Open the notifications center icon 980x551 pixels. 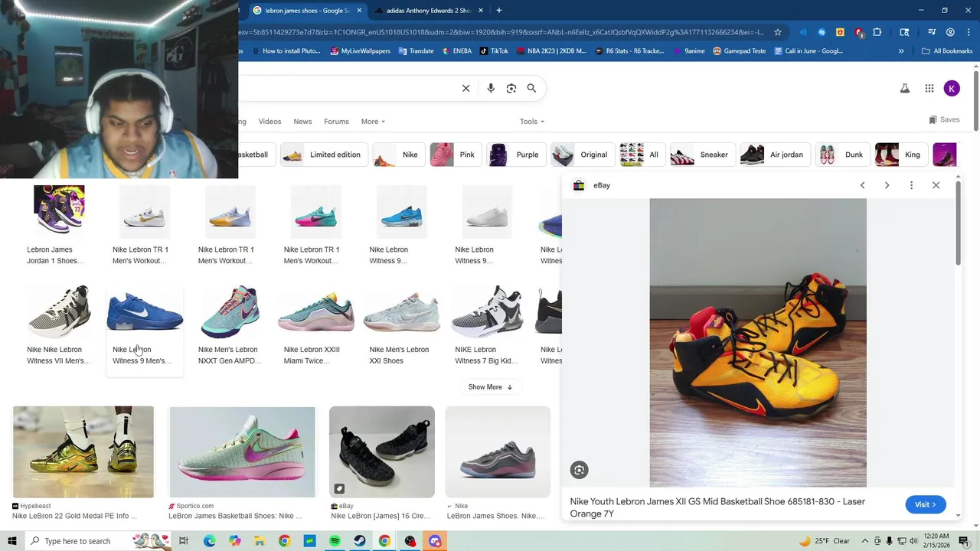click(x=964, y=541)
